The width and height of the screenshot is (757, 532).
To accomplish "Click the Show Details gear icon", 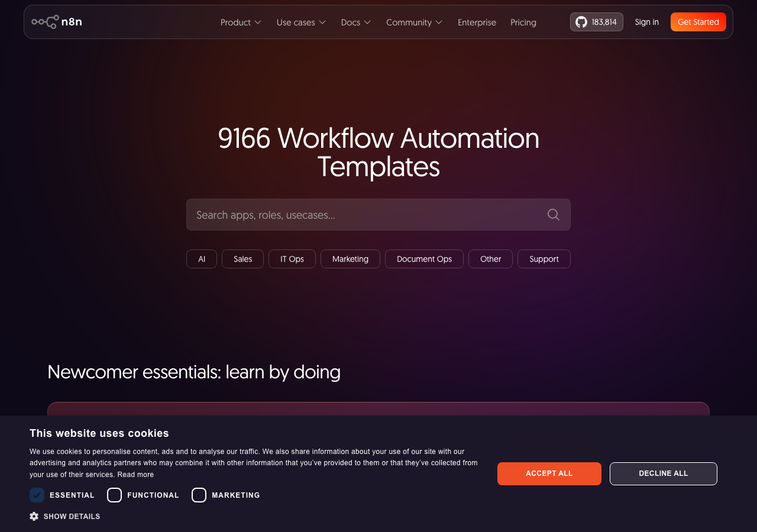I will 34,516.
